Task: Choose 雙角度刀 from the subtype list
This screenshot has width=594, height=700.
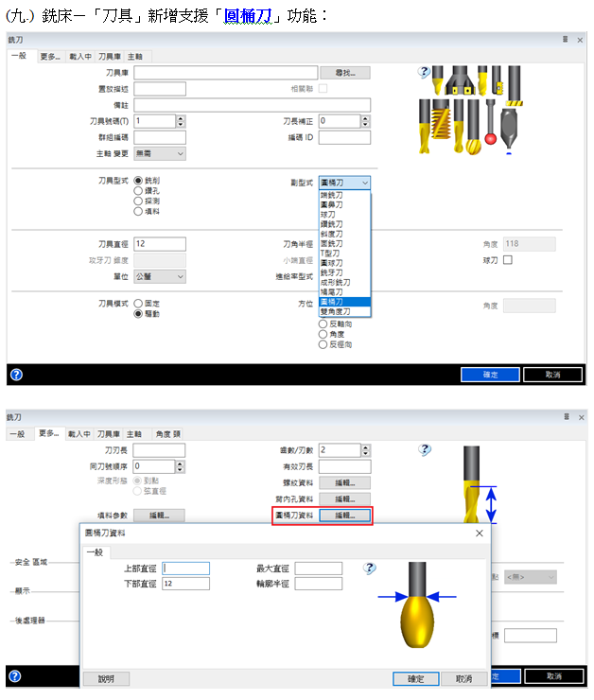Action: 336,311
